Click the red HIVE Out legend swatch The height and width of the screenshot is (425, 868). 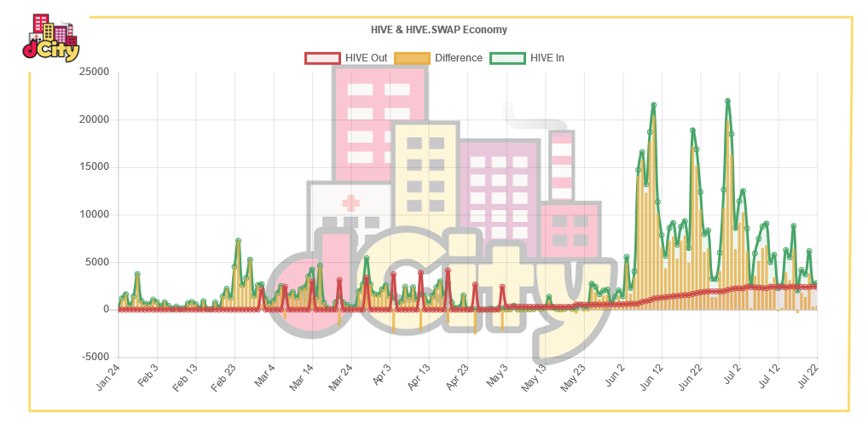(x=322, y=58)
